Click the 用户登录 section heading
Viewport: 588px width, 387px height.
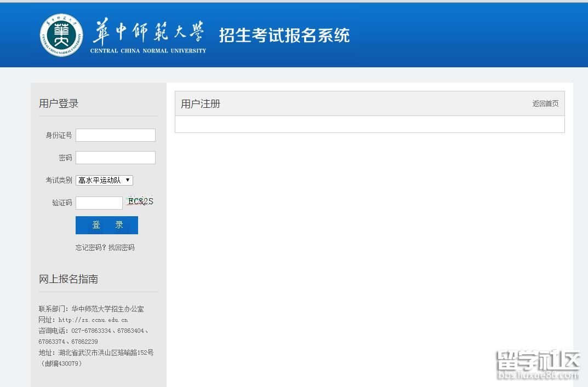(59, 103)
